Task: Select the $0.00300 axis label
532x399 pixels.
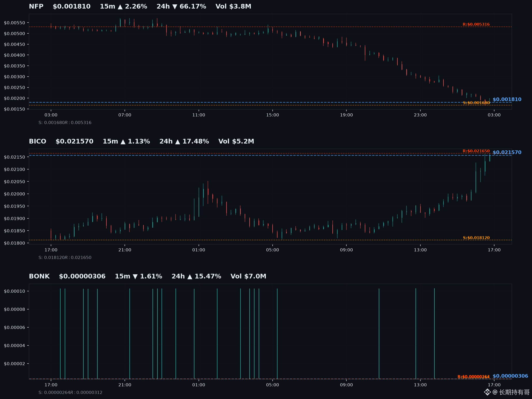Action: click(14, 77)
